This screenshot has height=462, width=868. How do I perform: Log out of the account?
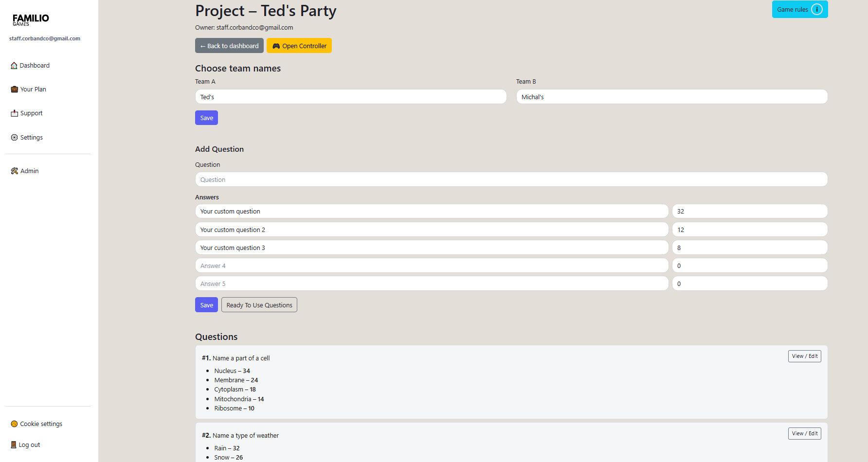point(25,445)
